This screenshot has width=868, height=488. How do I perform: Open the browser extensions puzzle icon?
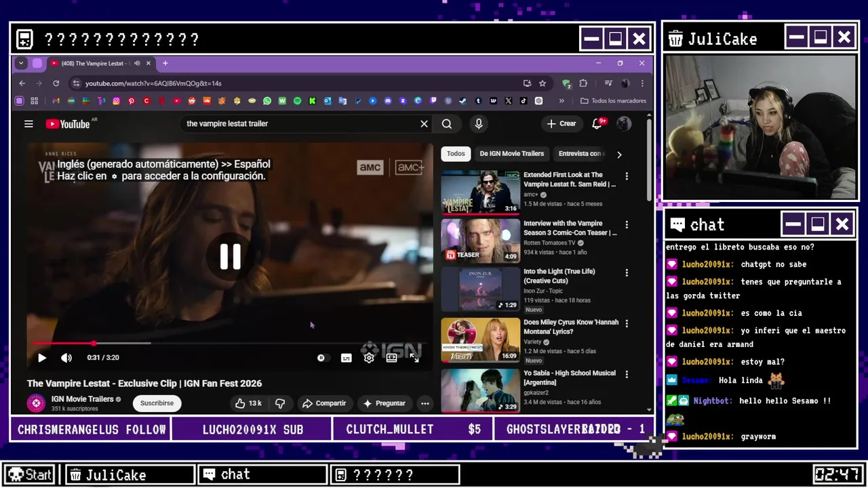pyautogui.click(x=583, y=83)
